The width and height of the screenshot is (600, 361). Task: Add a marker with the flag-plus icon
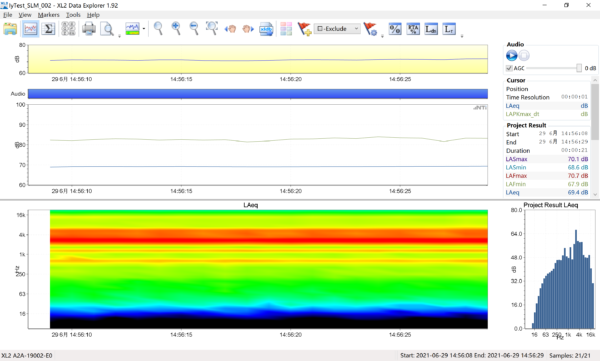coord(305,29)
